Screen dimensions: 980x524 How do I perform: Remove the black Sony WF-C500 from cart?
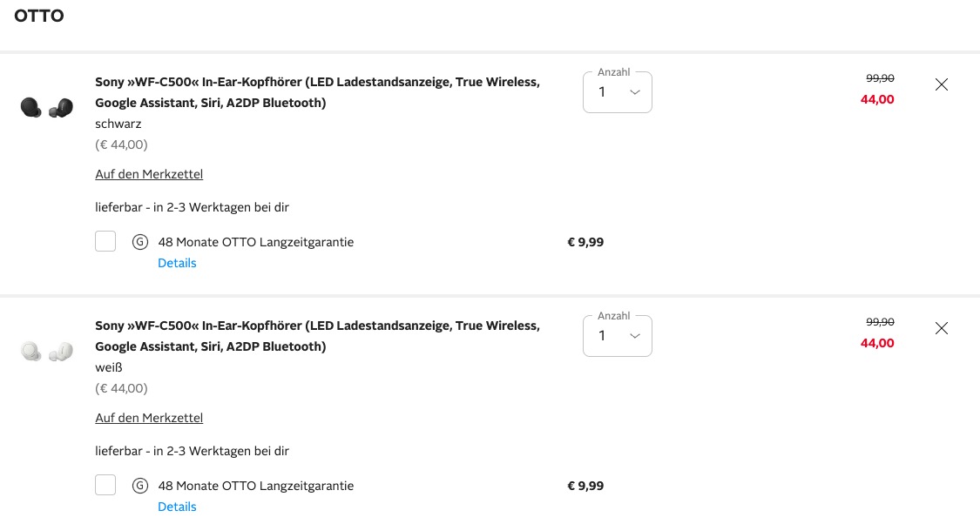coord(941,84)
